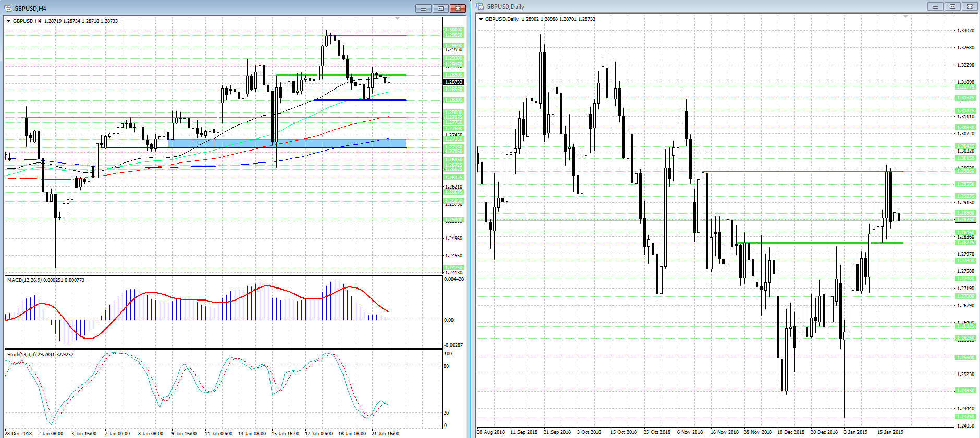Expand the arrow beside GBPUSD,H4 chart header

coord(8,21)
